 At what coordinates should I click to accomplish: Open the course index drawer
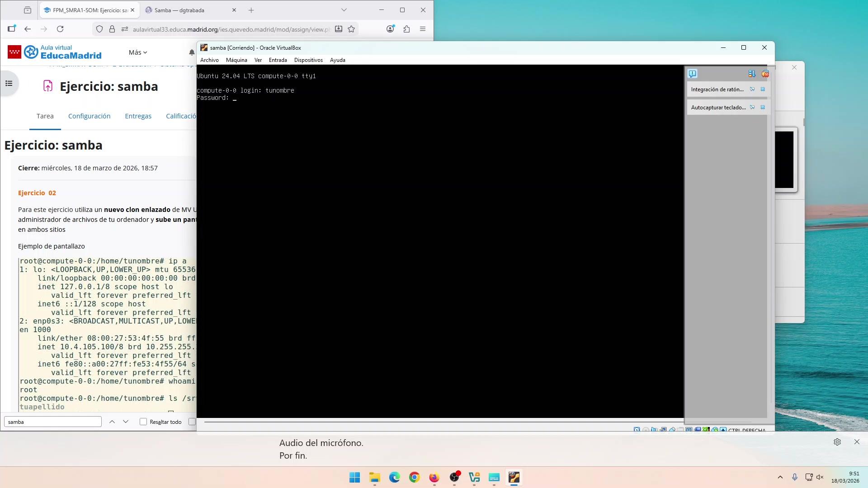(x=9, y=83)
